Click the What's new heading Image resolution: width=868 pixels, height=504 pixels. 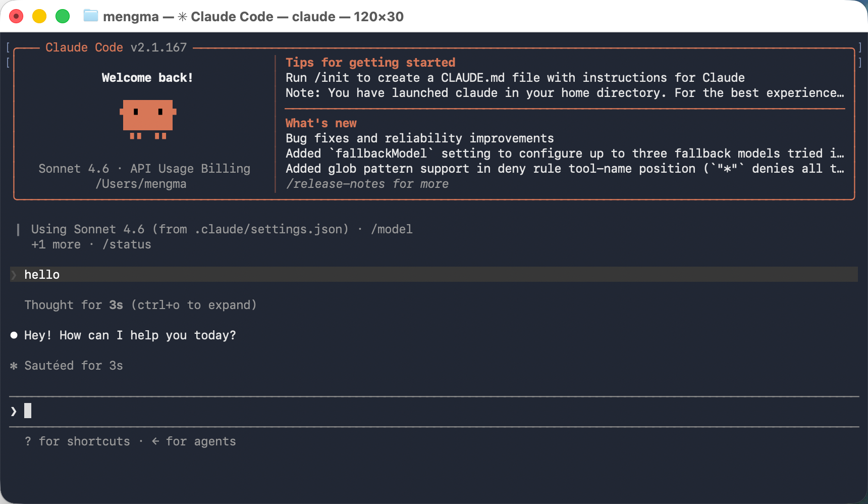pyautogui.click(x=321, y=123)
